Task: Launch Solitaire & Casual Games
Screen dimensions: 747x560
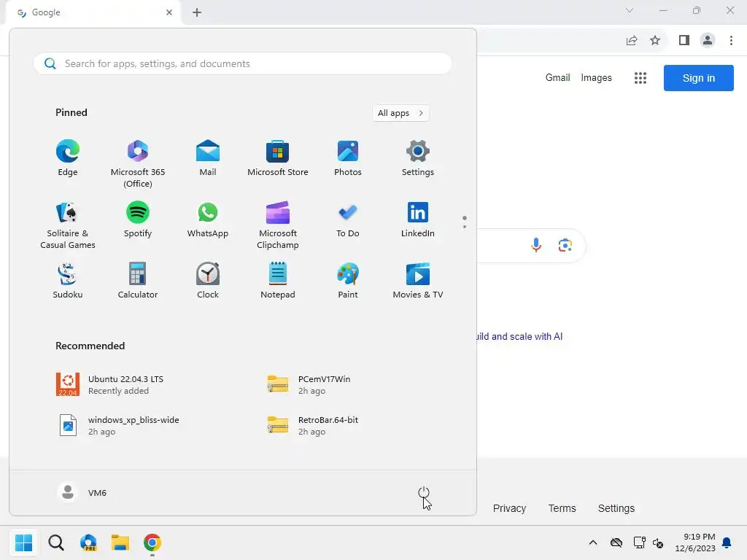Action: point(68,225)
